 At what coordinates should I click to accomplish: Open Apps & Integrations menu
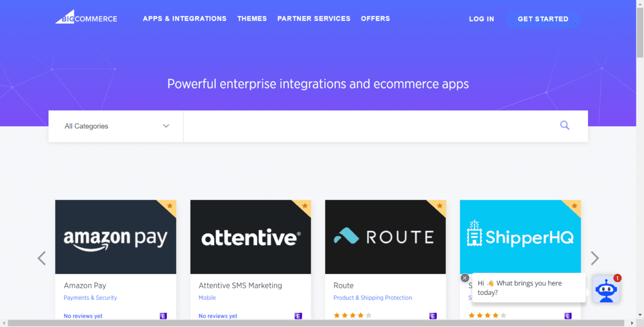click(185, 18)
